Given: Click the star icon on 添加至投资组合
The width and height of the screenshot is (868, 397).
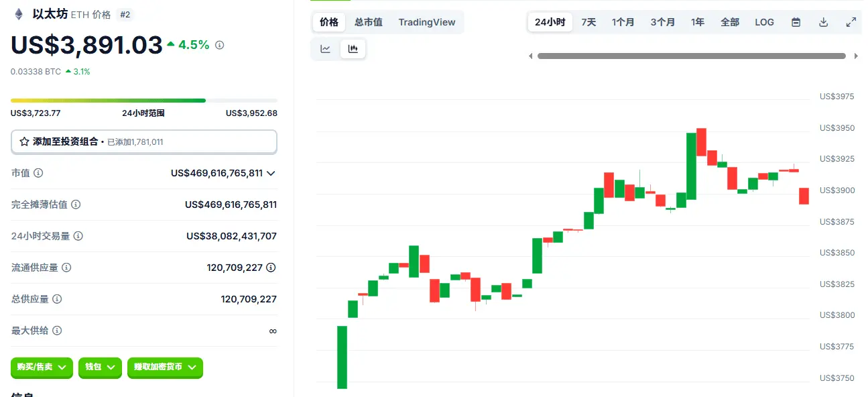Looking at the screenshot, I should [x=24, y=142].
